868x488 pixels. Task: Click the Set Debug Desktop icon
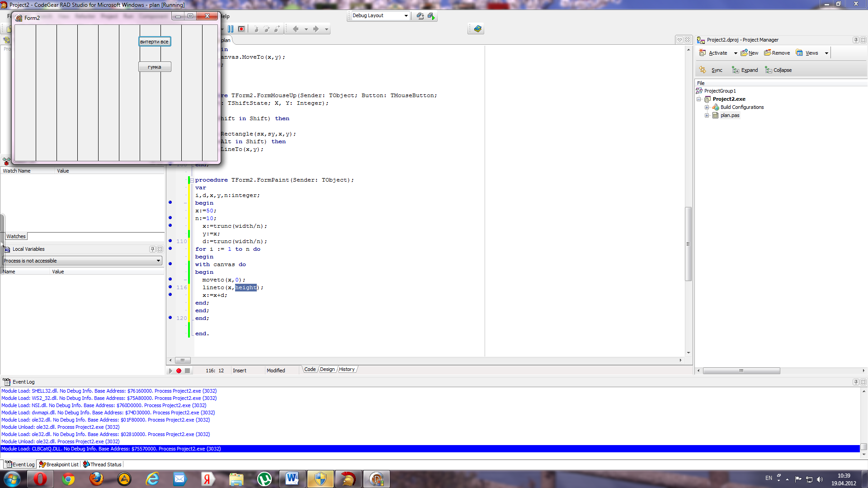431,16
